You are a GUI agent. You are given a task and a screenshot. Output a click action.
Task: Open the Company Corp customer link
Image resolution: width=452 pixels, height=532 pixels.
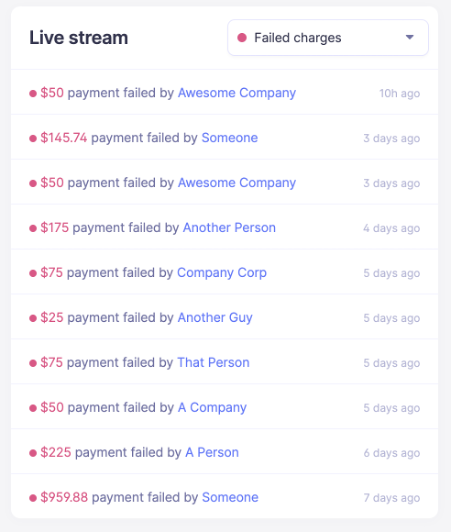click(222, 273)
